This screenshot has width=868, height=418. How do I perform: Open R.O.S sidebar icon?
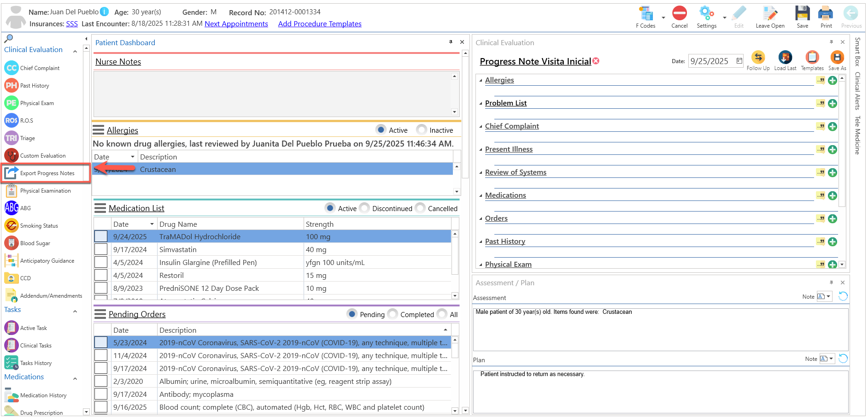tap(12, 120)
